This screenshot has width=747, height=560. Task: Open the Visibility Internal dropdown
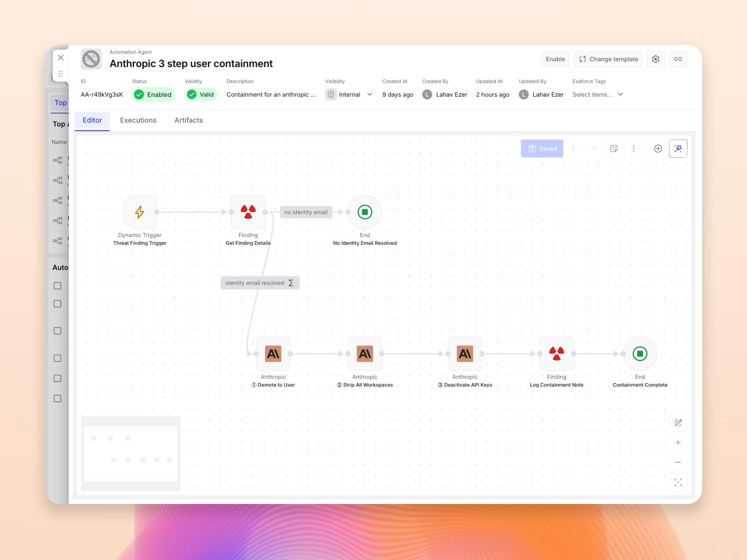(349, 95)
